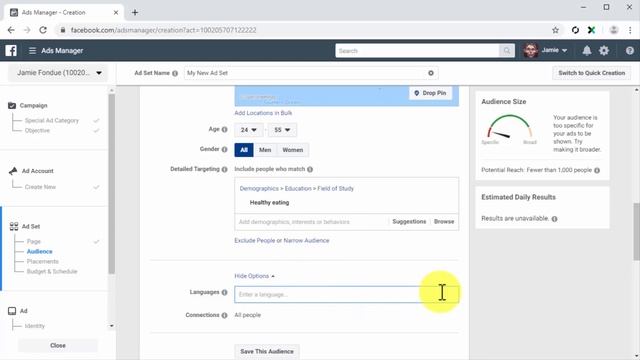
Task: Click the Drop Pin button
Action: pos(430,93)
